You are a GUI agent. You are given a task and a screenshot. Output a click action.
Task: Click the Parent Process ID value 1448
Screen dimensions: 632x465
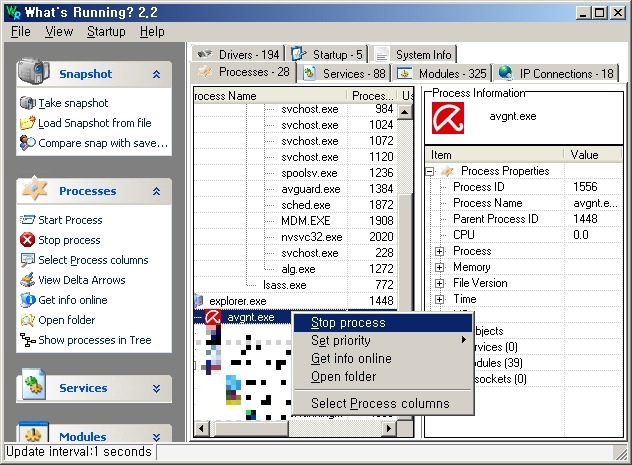(x=585, y=219)
